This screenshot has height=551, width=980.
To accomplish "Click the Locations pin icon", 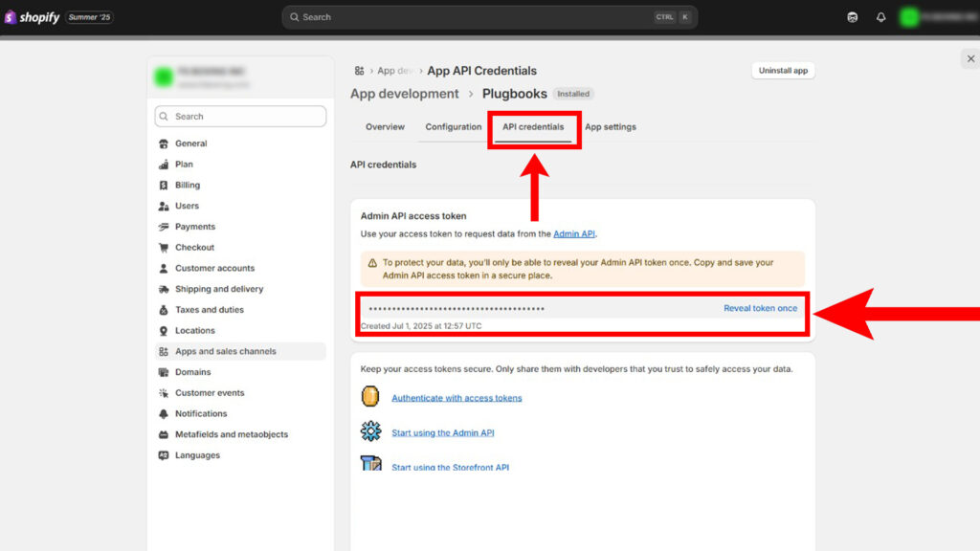I will [164, 330].
